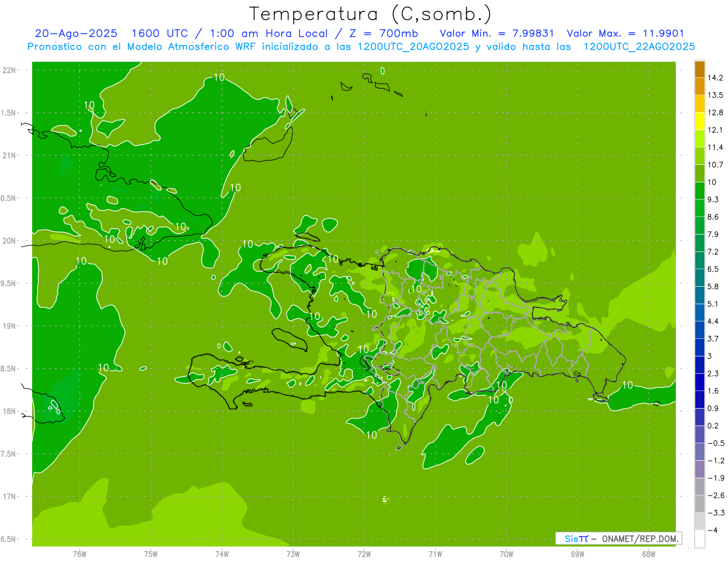Viewport: 728px width, 562px height.
Task: Click the title "Temperatura (C,somb.)"
Action: (x=370, y=14)
